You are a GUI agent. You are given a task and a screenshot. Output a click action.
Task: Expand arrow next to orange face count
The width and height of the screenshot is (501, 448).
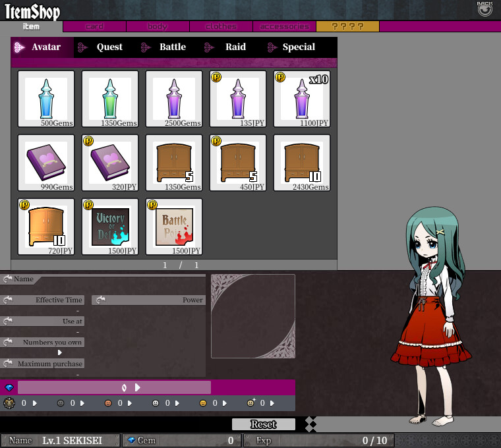130,403
